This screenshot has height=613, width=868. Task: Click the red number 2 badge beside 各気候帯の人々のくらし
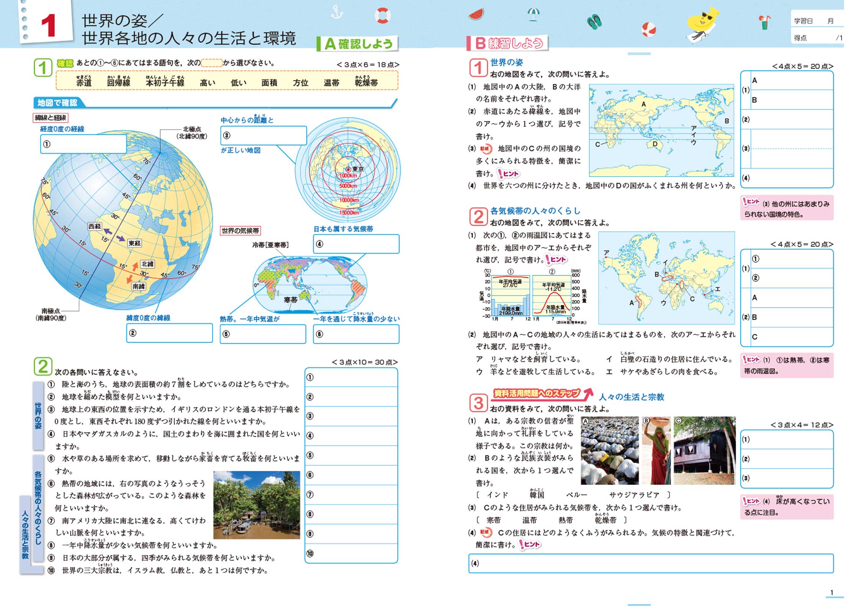click(x=478, y=216)
